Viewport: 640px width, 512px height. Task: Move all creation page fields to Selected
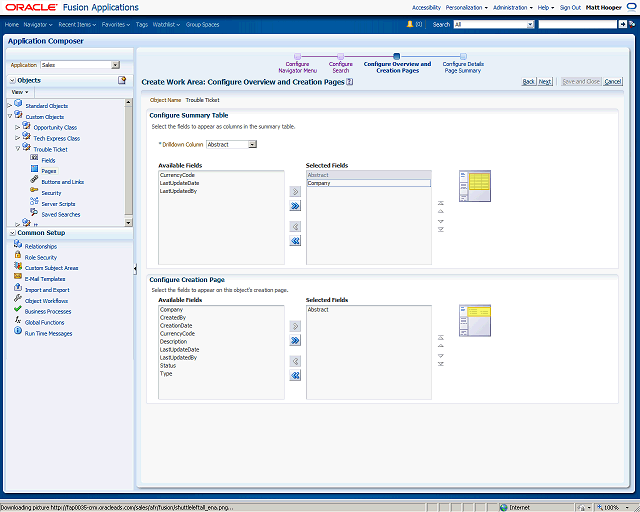pos(295,341)
